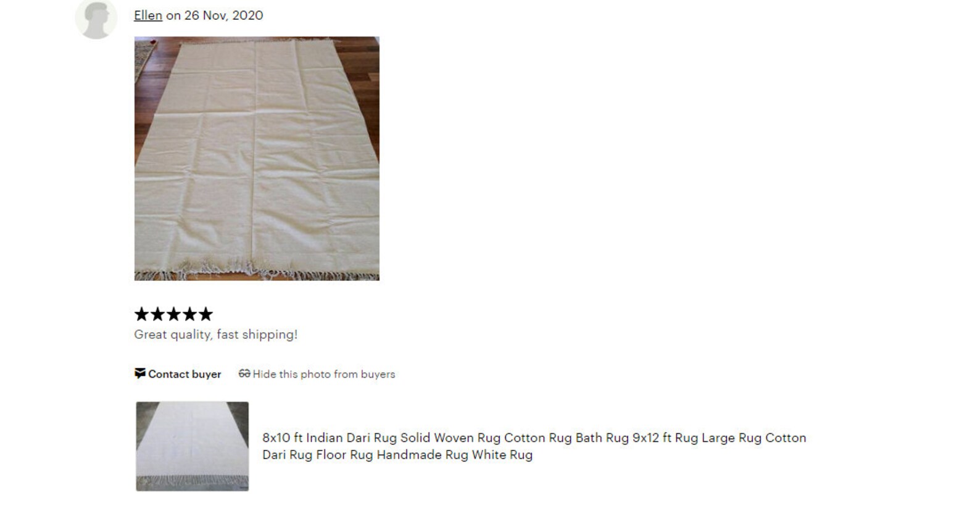Open the white rug listing thumbnail
The height and width of the screenshot is (524, 980).
(193, 446)
